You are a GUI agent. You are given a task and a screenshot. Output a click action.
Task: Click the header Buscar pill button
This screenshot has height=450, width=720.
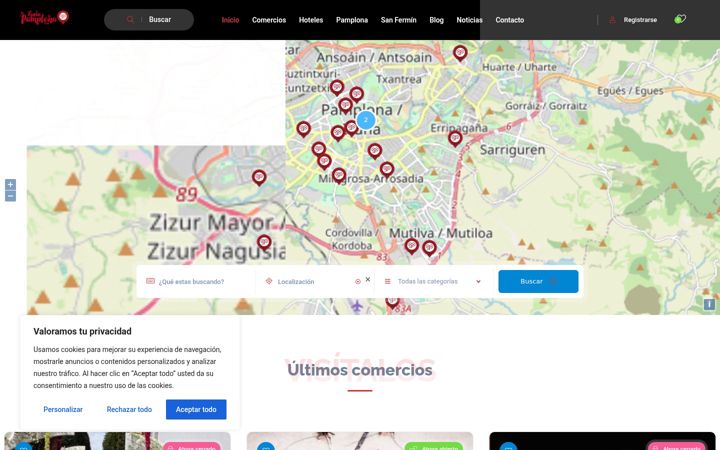(x=149, y=20)
